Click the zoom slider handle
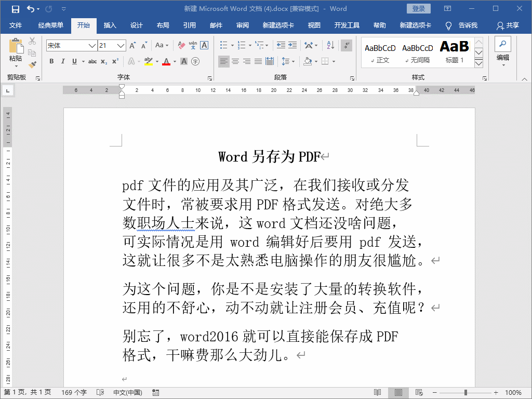Screen dimensions: 532x399 465,393
